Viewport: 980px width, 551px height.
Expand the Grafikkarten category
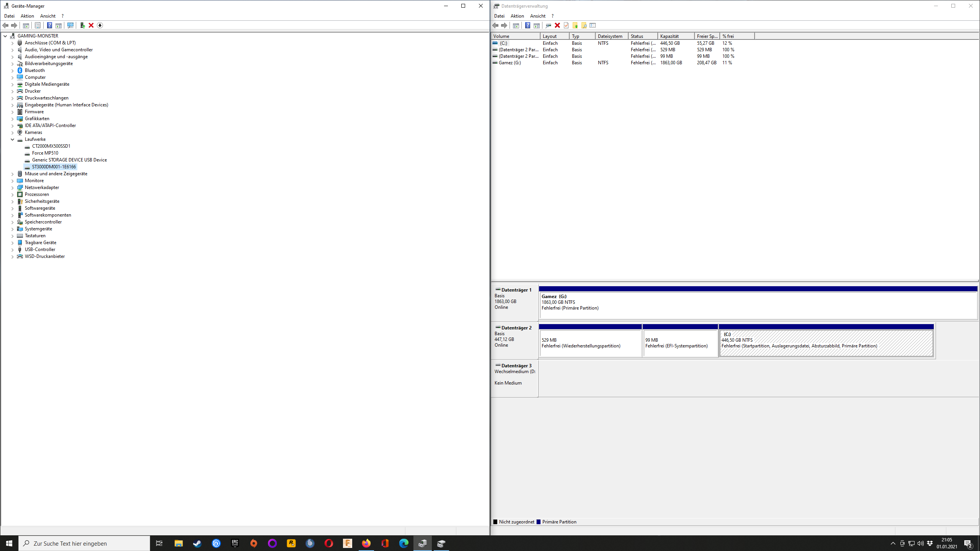click(13, 119)
